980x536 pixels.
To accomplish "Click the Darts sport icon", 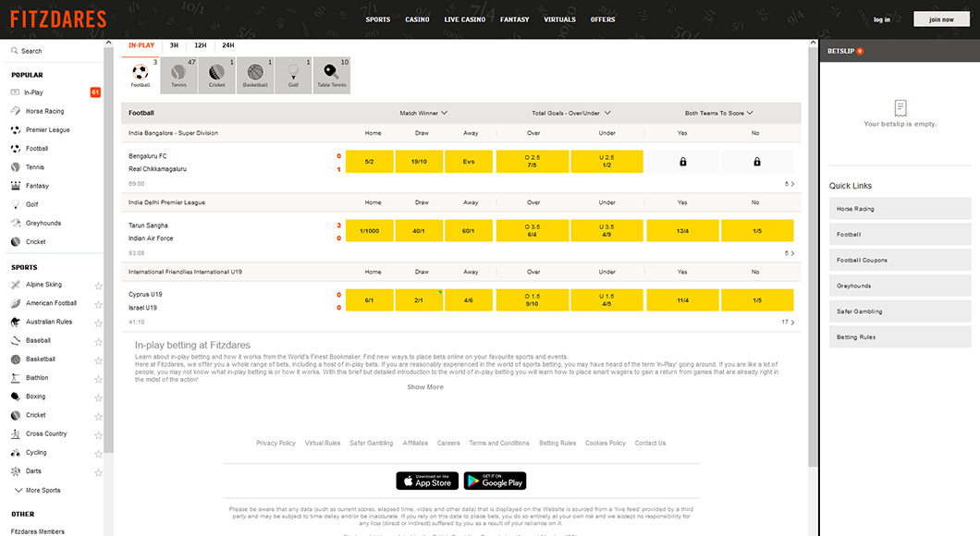I will [x=16, y=471].
